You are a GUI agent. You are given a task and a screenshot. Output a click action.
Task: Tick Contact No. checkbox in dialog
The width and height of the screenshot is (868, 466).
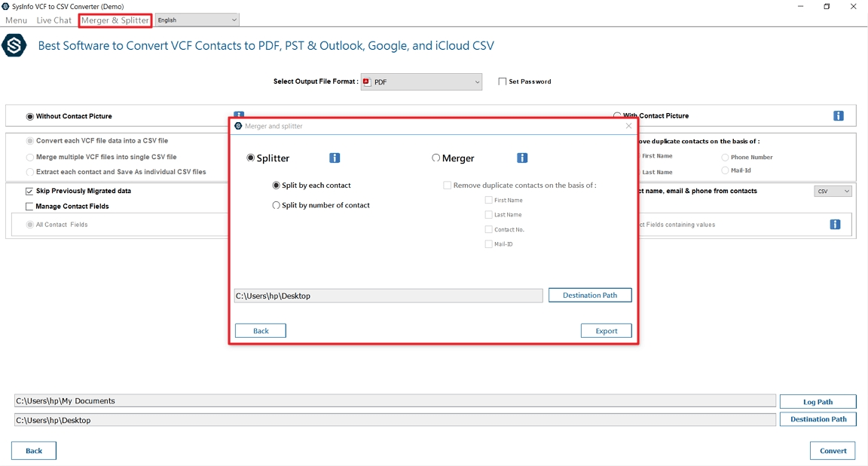point(488,229)
